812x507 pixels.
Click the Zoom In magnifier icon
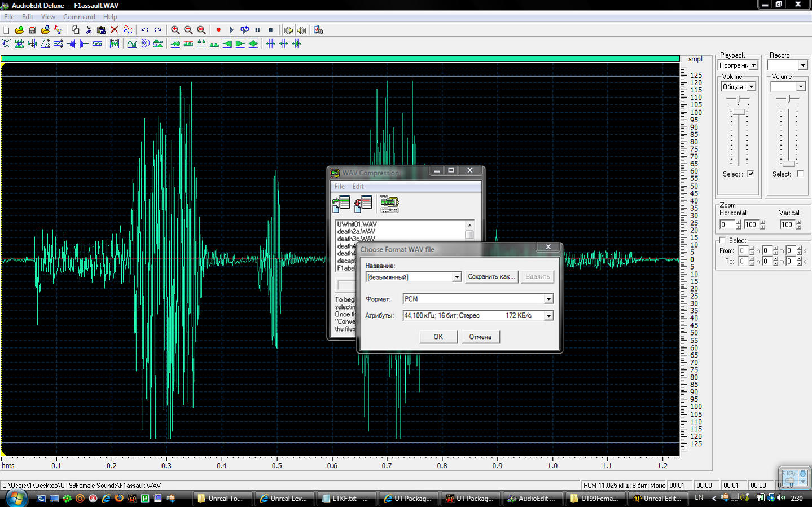175,30
